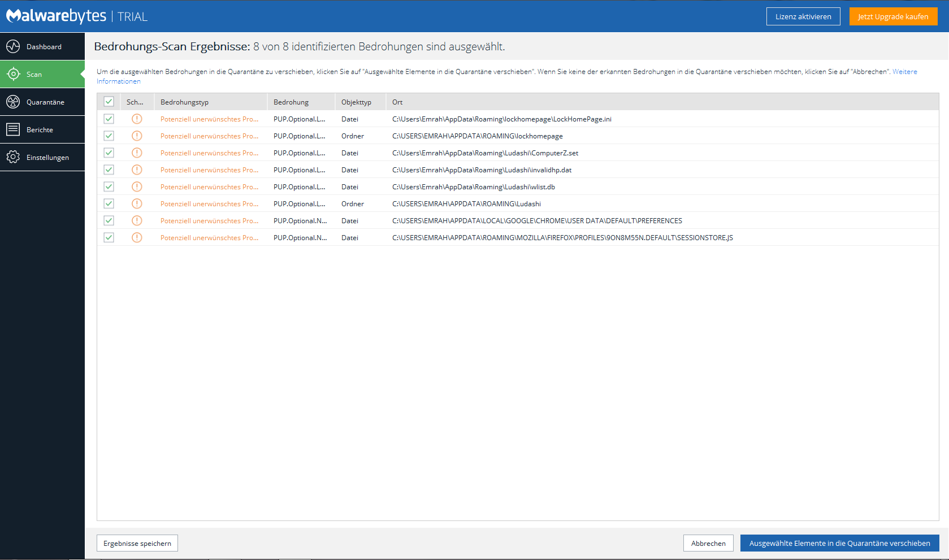Uncheck the wlist.db threat checkbox
The height and width of the screenshot is (560, 949).
[x=109, y=186]
